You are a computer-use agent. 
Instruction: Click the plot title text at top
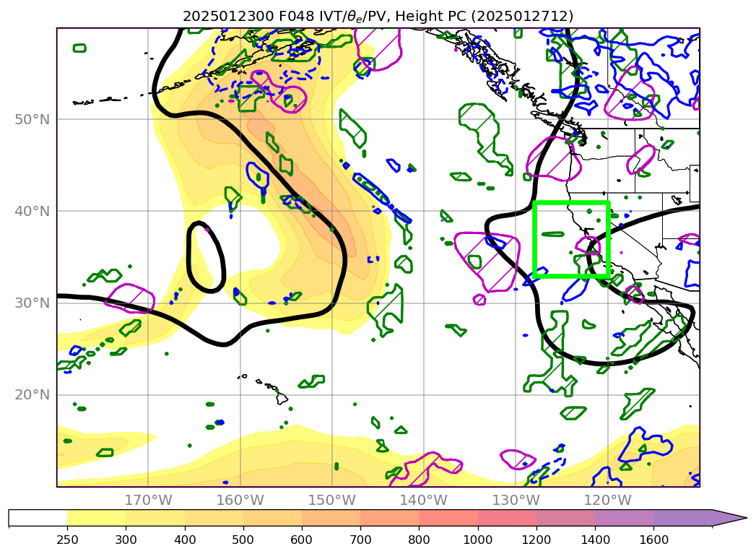point(378,16)
